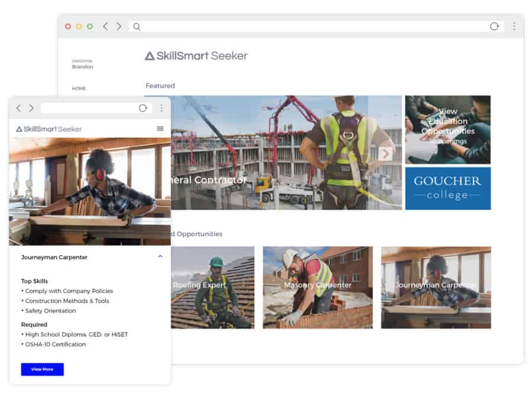Click the address bar in the small browser

[87, 108]
